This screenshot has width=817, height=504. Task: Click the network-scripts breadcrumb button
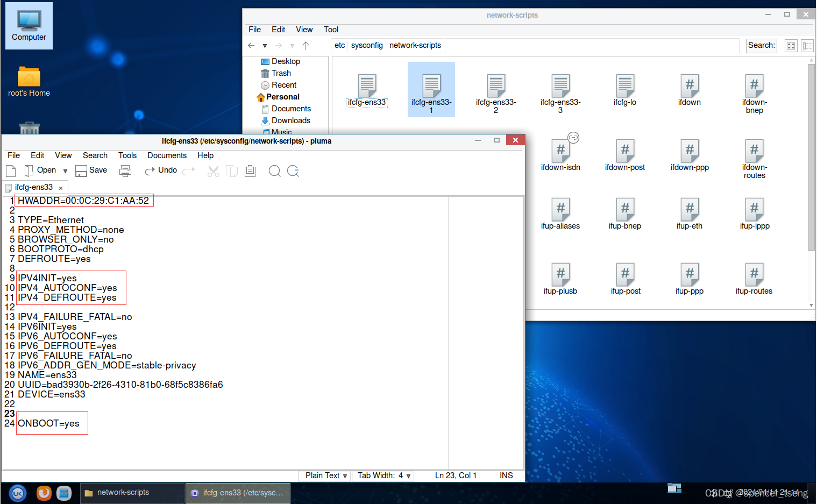tap(415, 45)
